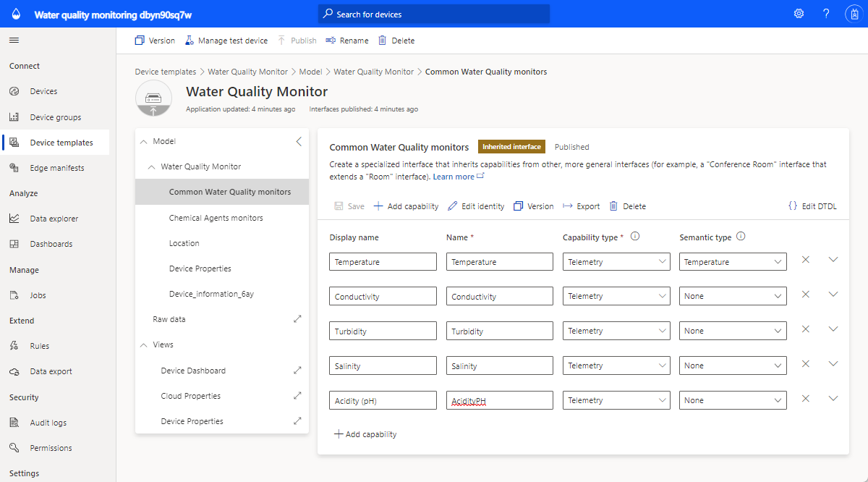Open Data explorer in sidebar
868x482 pixels.
[x=54, y=219]
